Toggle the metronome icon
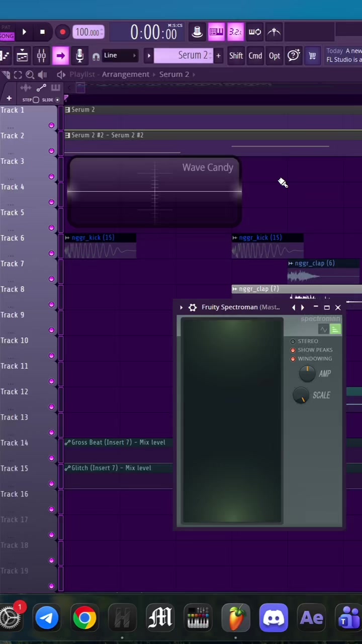 pyautogui.click(x=197, y=32)
